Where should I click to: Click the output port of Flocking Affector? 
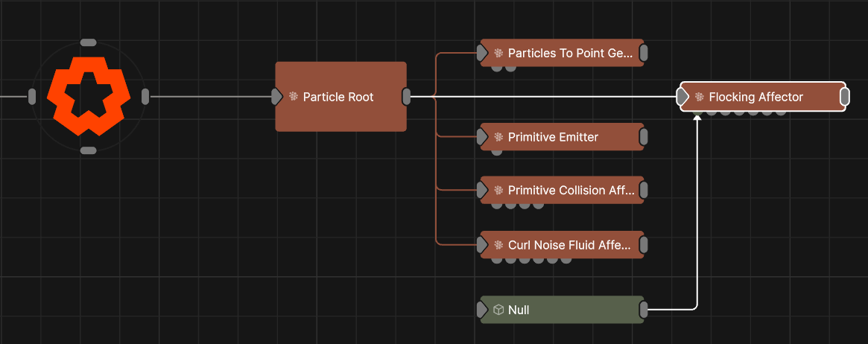(x=844, y=97)
